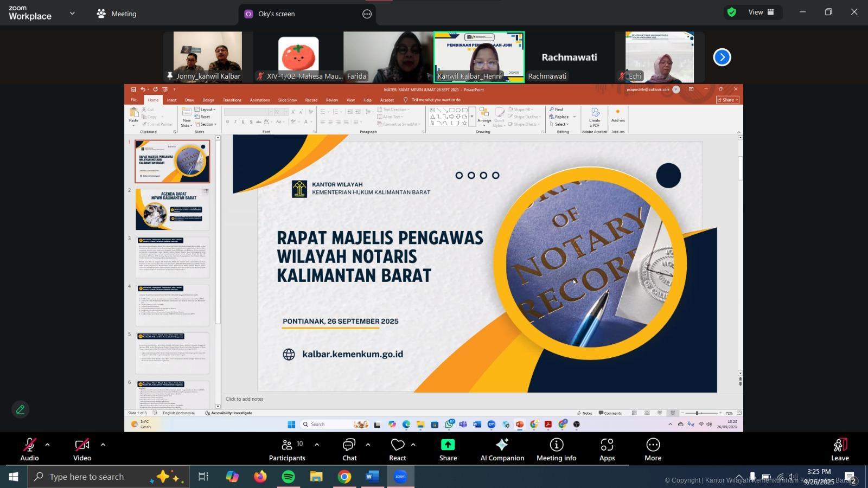The width and height of the screenshot is (868, 488).
Task: Switch to the Transitions ribbon tab
Action: coord(232,100)
